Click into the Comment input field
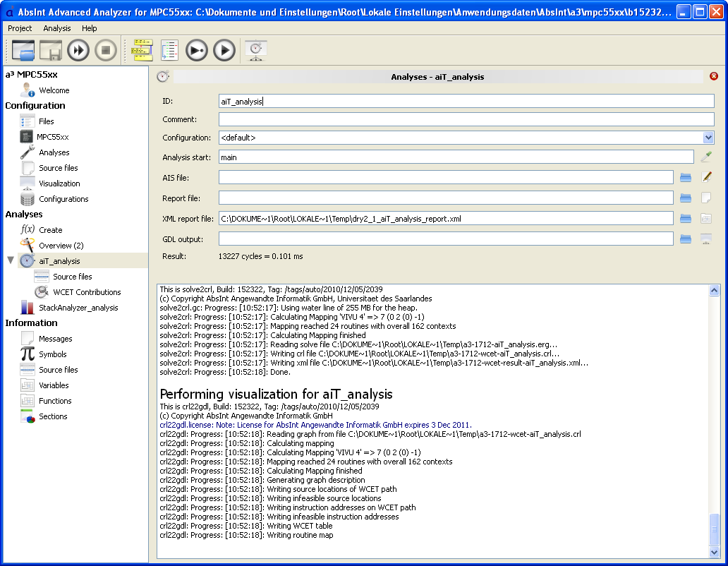The width and height of the screenshot is (728, 566). [466, 119]
